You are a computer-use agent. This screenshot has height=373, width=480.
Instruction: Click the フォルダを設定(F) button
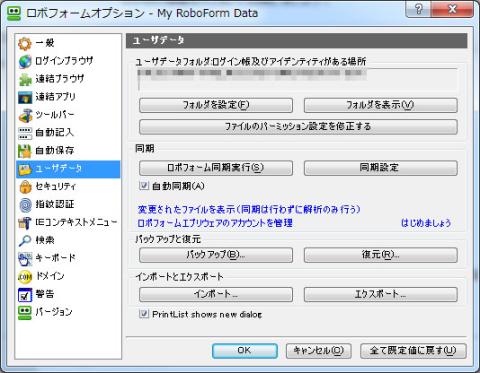click(x=216, y=105)
